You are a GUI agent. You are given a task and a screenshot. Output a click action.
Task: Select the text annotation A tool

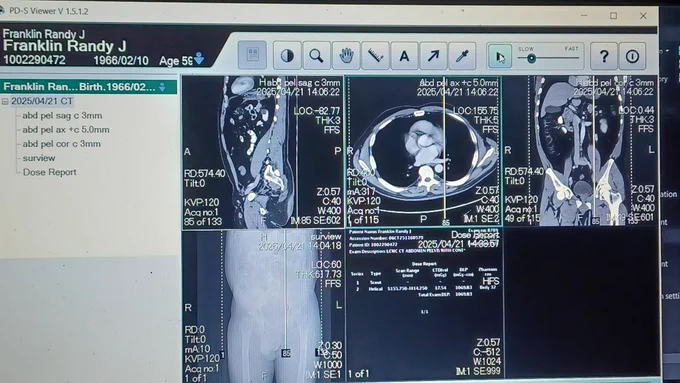pyautogui.click(x=404, y=56)
